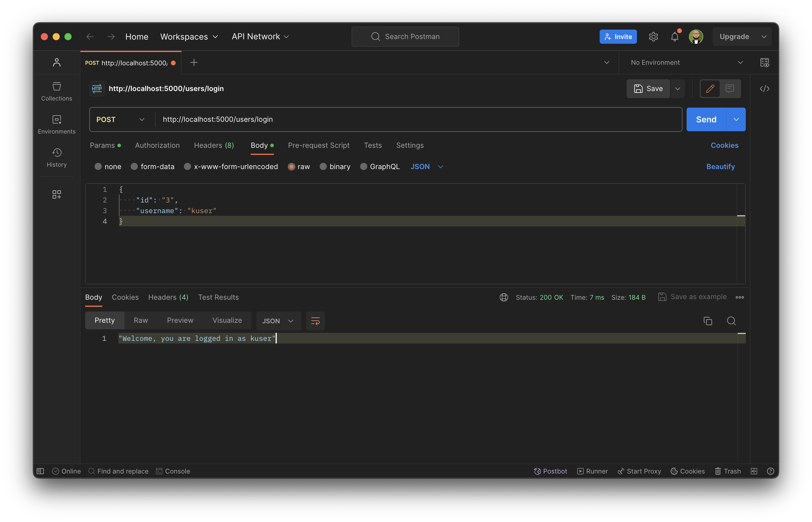Screen dimensions: 812x522
Task: Copy the response body
Action: (x=708, y=321)
